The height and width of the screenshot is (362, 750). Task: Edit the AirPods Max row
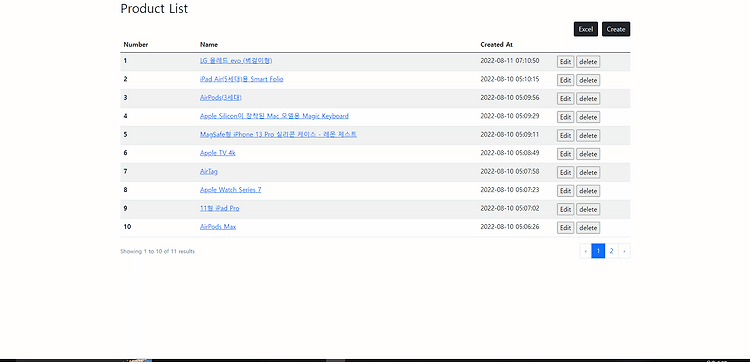point(565,228)
